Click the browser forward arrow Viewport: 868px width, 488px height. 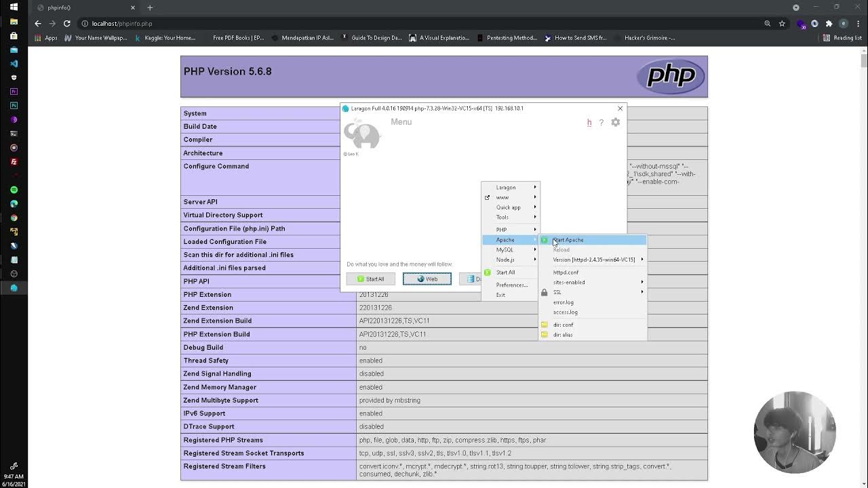pos(52,23)
